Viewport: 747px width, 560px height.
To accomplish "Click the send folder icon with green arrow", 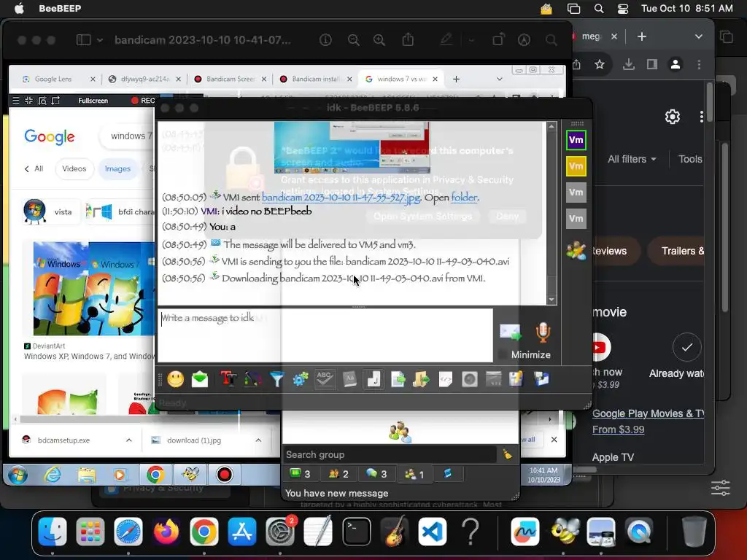I will coord(421,379).
